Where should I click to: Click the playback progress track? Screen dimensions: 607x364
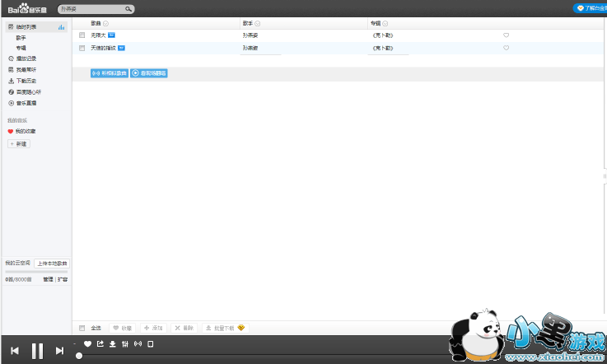click(264, 356)
